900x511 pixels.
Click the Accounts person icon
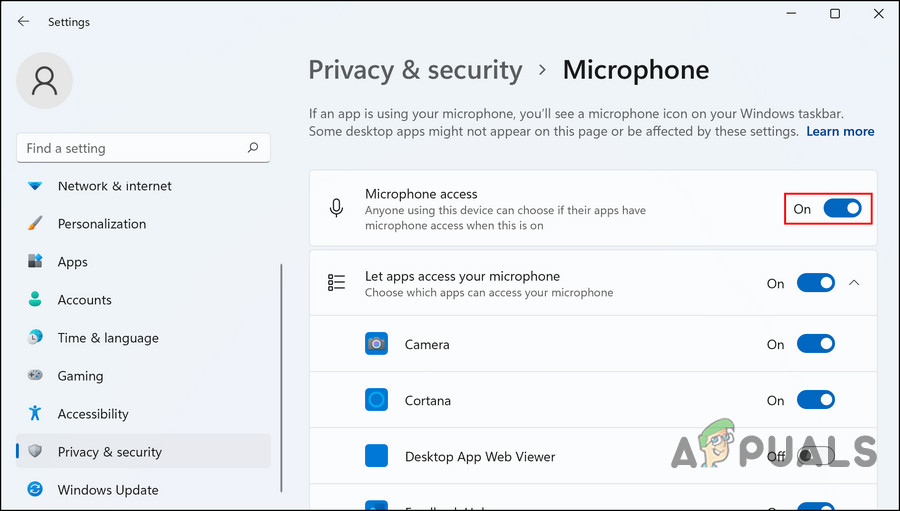pos(36,300)
